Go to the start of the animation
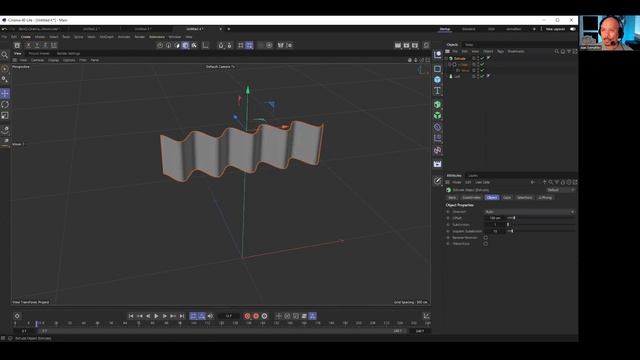Viewport: 640px width, 360px height. pos(131,316)
